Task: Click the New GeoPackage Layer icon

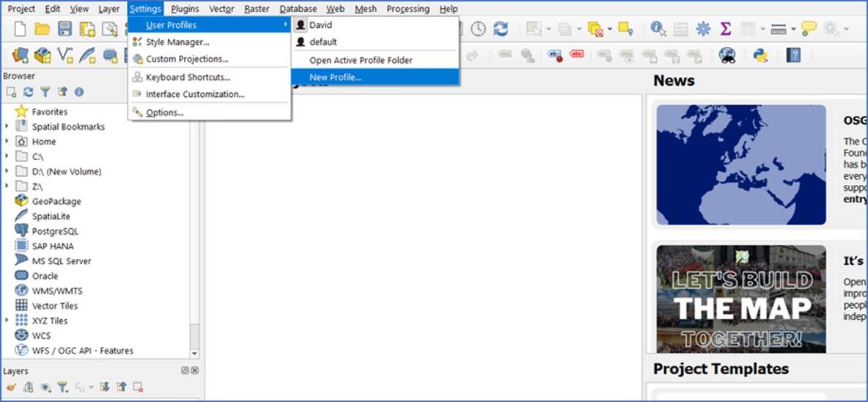Action: pos(43,55)
